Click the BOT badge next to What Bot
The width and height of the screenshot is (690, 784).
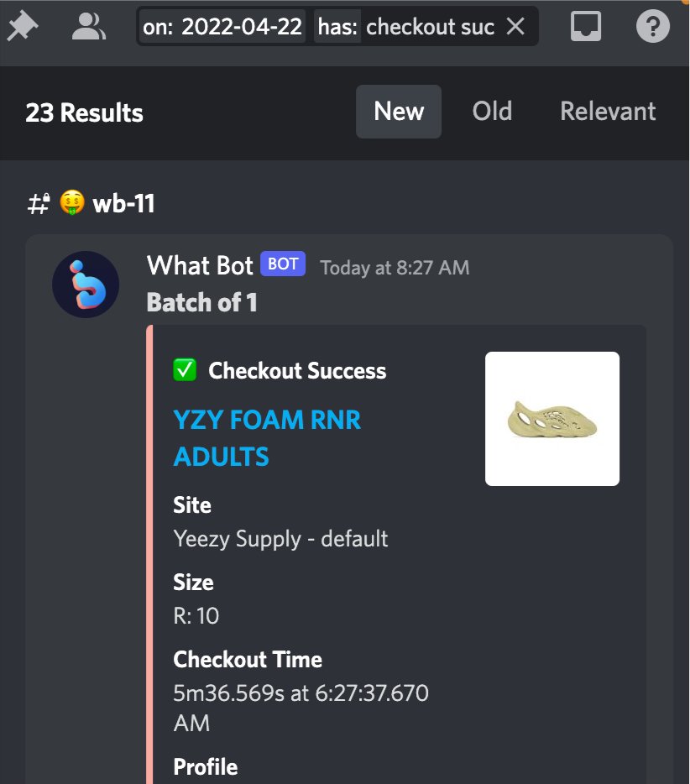[283, 264]
